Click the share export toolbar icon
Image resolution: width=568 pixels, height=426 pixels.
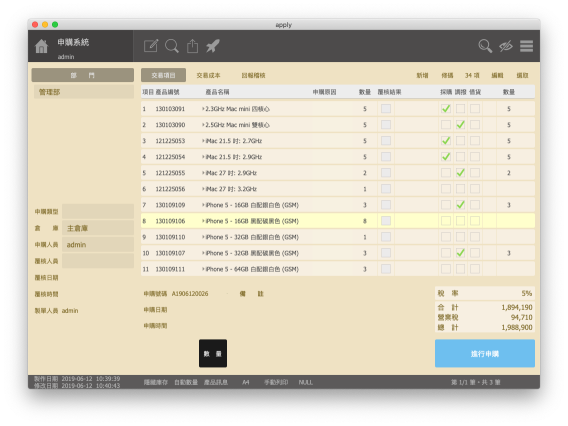(x=192, y=46)
